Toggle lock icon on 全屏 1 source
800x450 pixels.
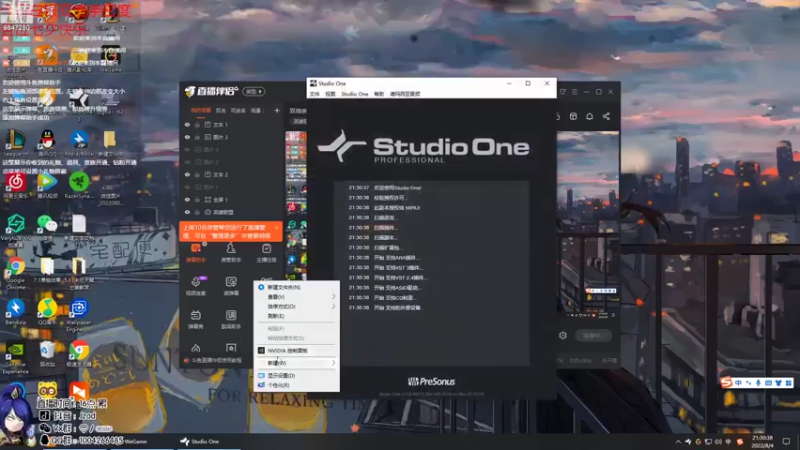197,199
